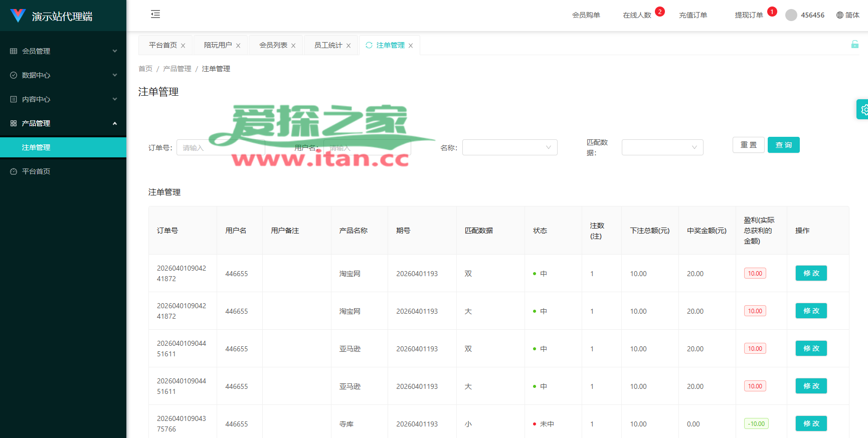The height and width of the screenshot is (438, 868).
Task: Click the globe language icon 简体
Action: point(840,15)
